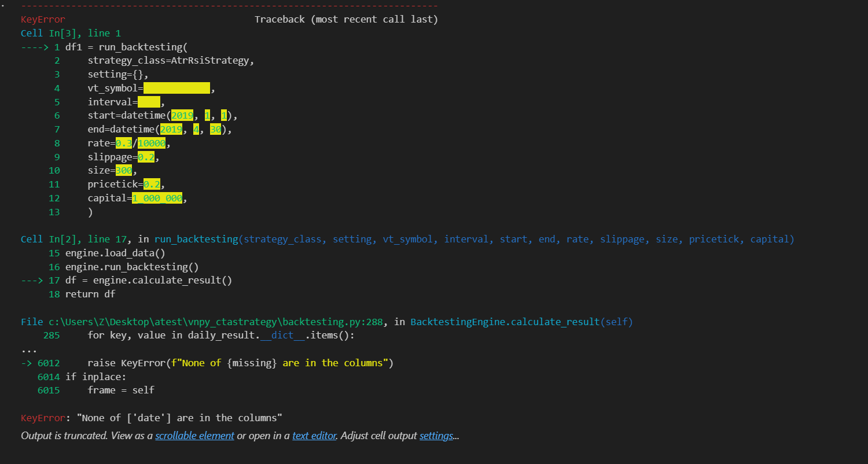This screenshot has height=464, width=868.
Task: Click the 'df = engine.calculate_result()' line
Action: 149,281
